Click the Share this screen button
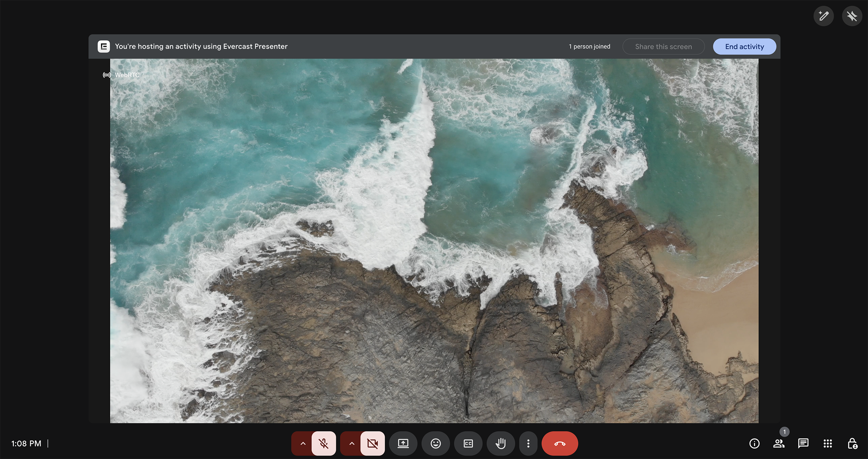Viewport: 868px width, 459px height. [x=663, y=47]
